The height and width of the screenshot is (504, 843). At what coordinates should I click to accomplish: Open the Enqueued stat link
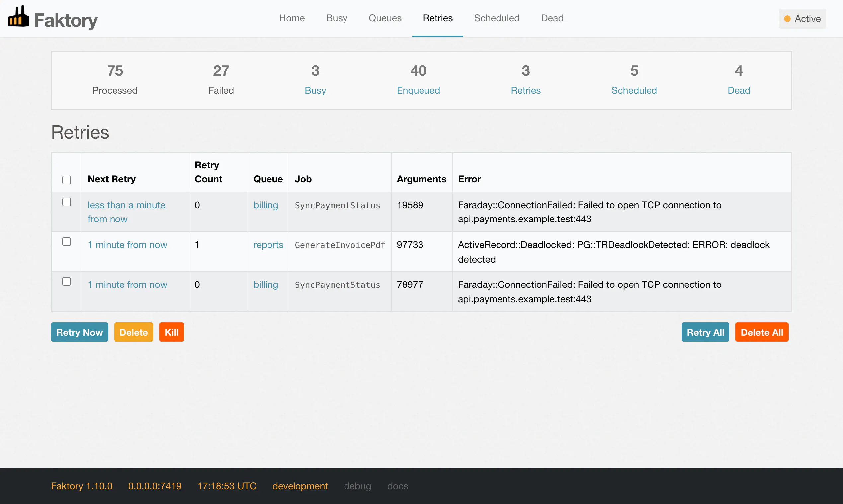418,90
